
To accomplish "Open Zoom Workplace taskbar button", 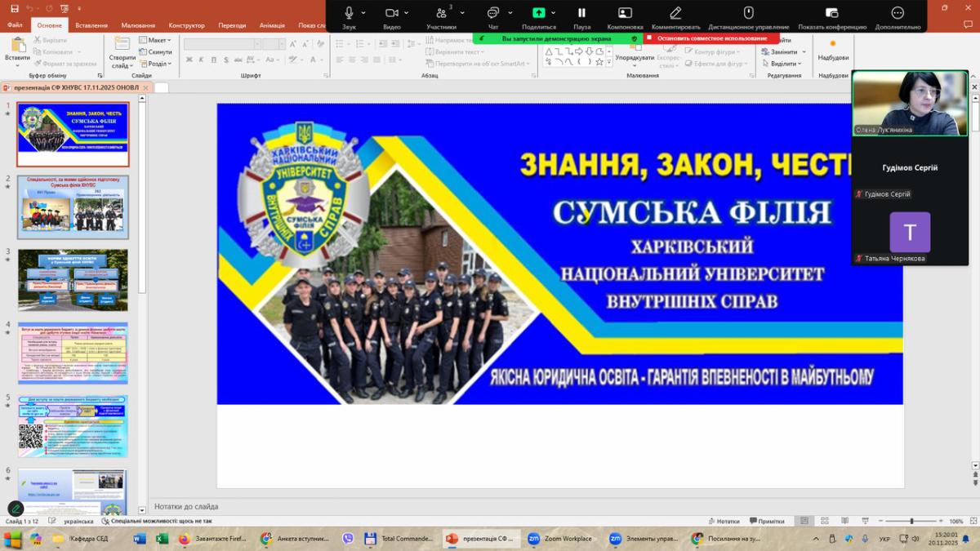I will [x=560, y=539].
